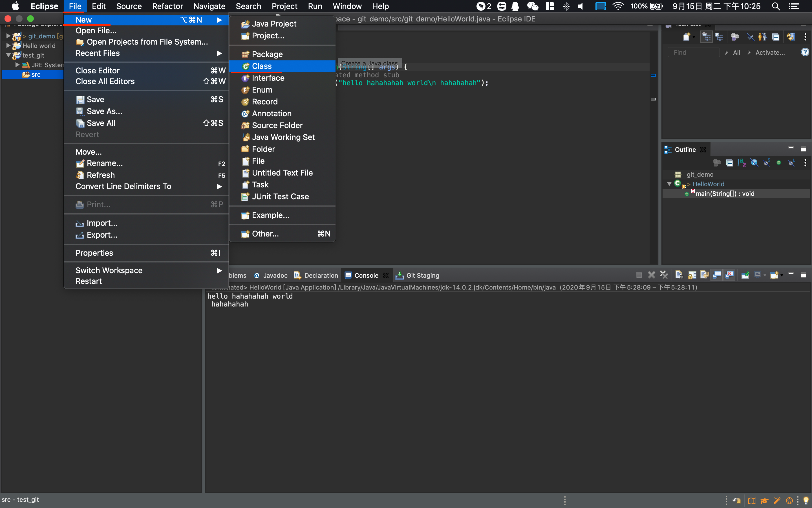Choose Export... in the File menu

click(x=146, y=235)
